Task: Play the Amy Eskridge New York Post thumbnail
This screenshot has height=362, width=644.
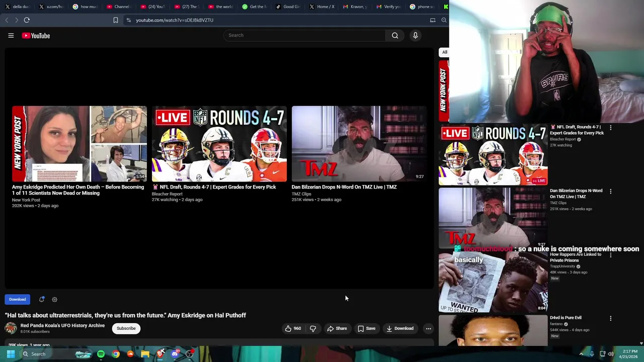Action: tap(79, 144)
